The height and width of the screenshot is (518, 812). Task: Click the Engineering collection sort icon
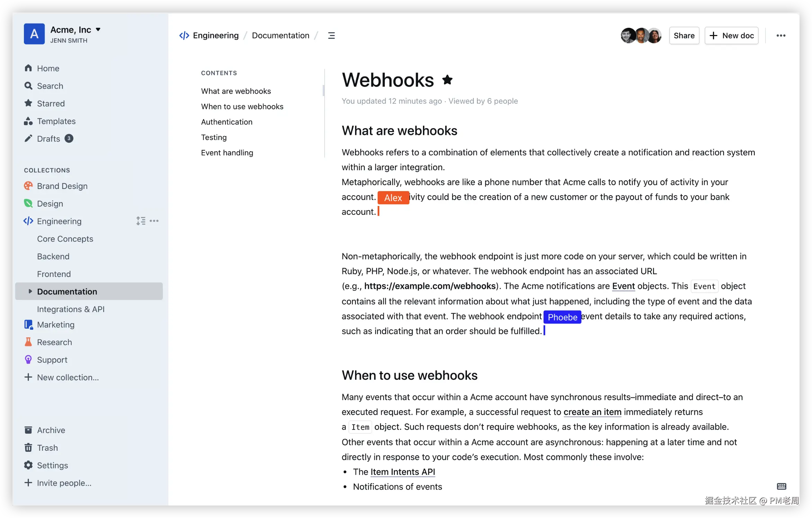tap(141, 221)
